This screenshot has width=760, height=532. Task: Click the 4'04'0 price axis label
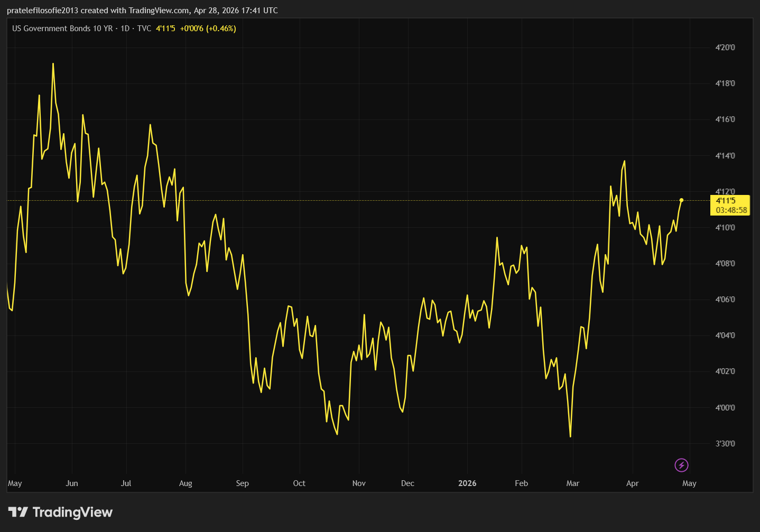pyautogui.click(x=725, y=335)
